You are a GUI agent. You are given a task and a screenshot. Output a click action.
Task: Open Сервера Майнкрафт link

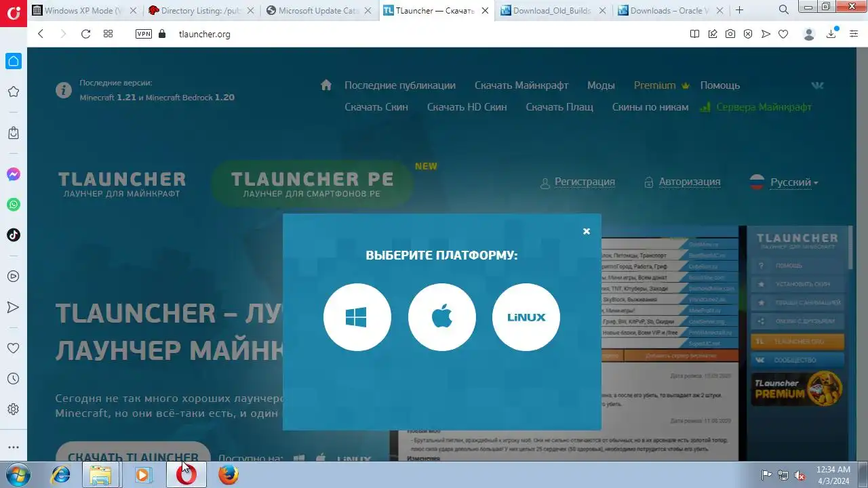[755, 107]
